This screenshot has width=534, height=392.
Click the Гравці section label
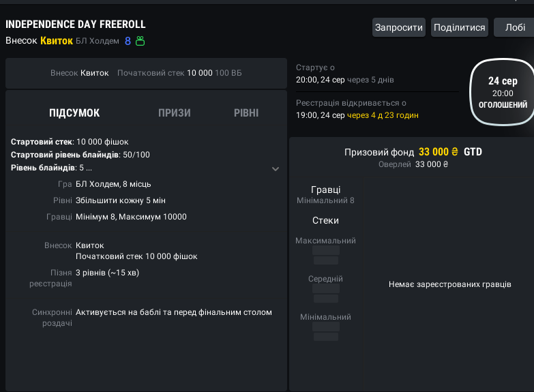pos(325,190)
